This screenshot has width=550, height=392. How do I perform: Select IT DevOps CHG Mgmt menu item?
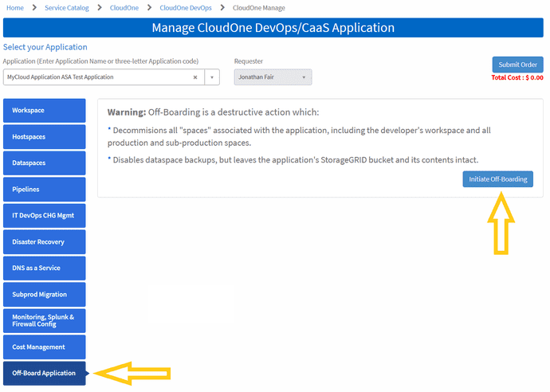click(x=44, y=216)
